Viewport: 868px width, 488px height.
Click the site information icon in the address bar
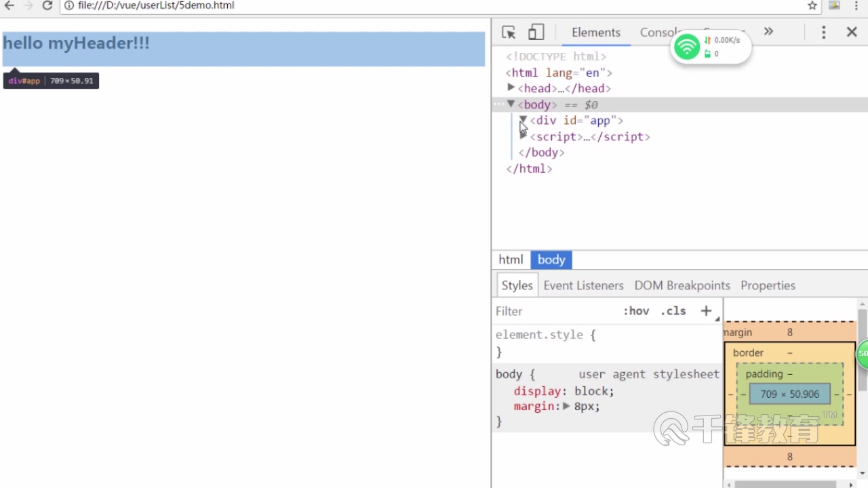69,5
